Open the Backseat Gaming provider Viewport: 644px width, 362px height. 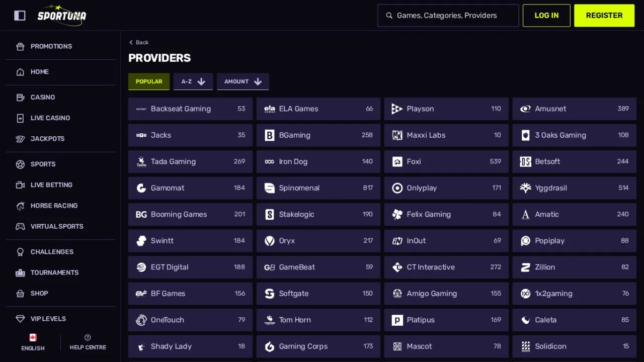tap(190, 109)
